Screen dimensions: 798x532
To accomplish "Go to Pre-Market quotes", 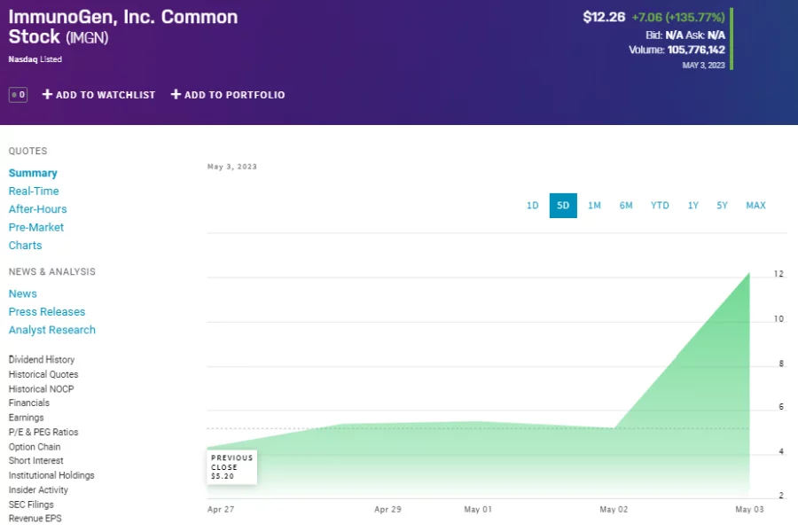I will [36, 228].
